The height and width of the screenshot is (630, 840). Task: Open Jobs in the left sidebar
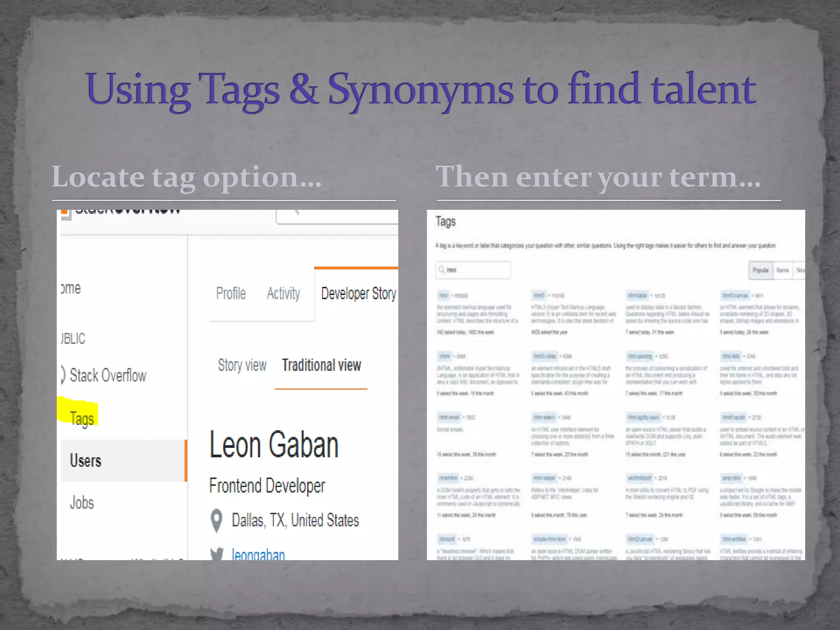pyautogui.click(x=82, y=502)
